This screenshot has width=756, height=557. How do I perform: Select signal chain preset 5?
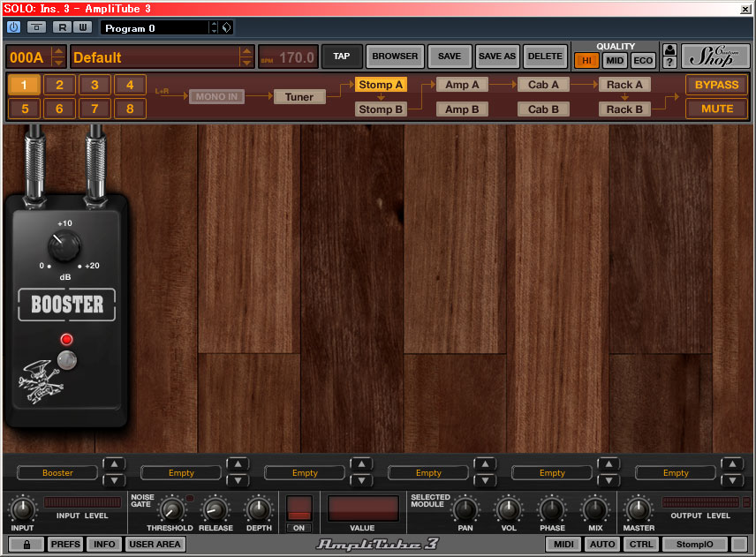(25, 109)
